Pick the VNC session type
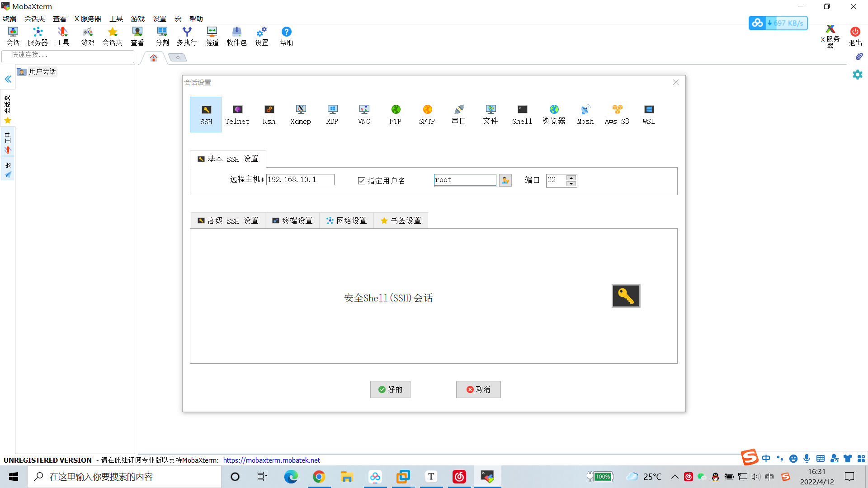This screenshot has width=868, height=488. pyautogui.click(x=364, y=114)
